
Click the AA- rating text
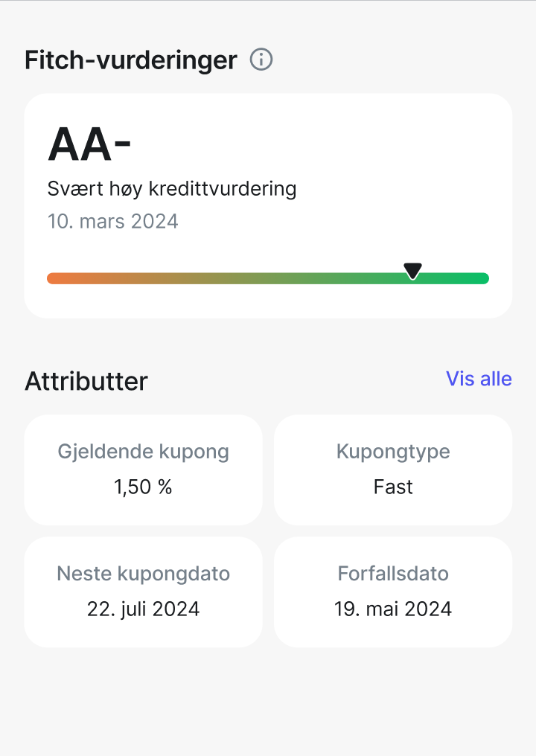tap(89, 144)
